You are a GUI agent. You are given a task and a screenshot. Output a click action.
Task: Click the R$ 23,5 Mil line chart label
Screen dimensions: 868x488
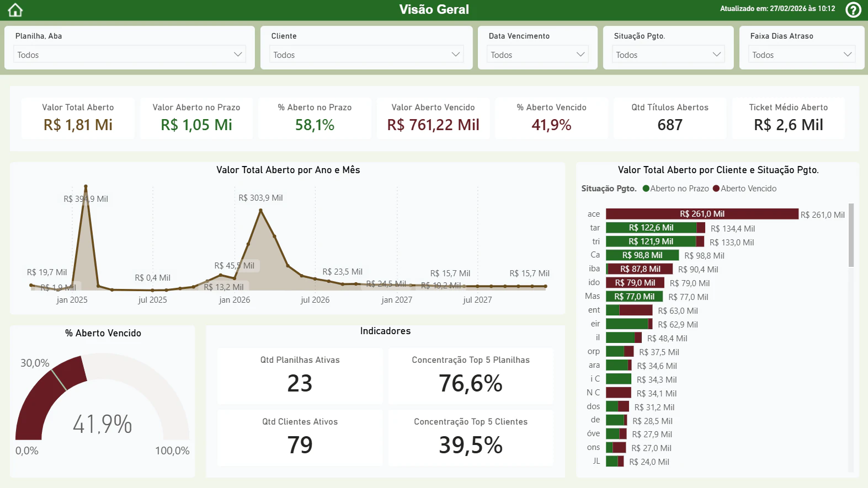[x=343, y=272]
